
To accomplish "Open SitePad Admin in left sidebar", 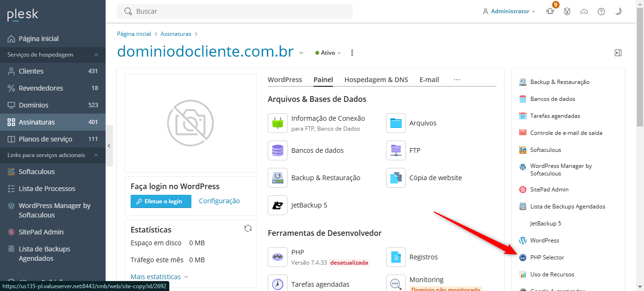I will [x=53, y=232].
